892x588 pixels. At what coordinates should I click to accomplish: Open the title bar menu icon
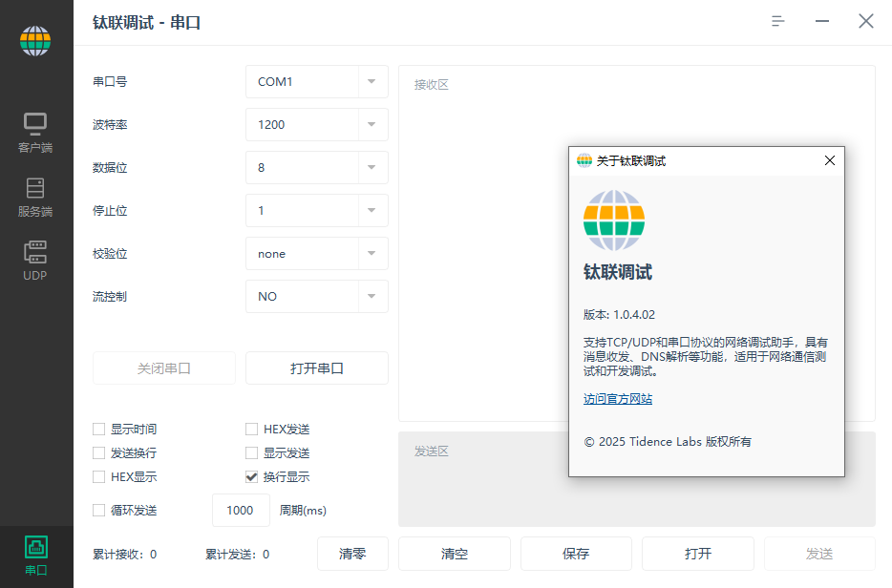tap(777, 22)
